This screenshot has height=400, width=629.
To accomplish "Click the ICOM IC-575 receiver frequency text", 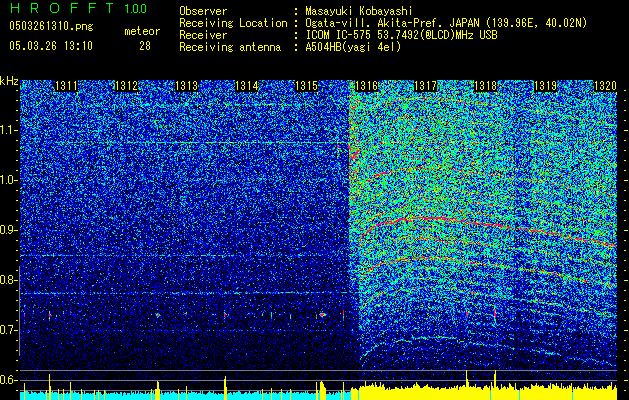I will coord(401,35).
